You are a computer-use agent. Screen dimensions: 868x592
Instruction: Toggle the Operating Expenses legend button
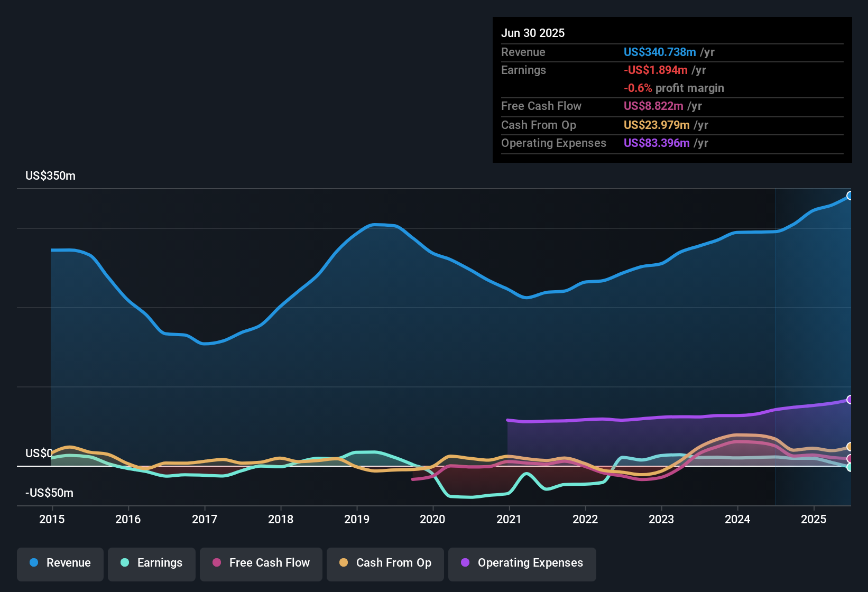click(522, 563)
